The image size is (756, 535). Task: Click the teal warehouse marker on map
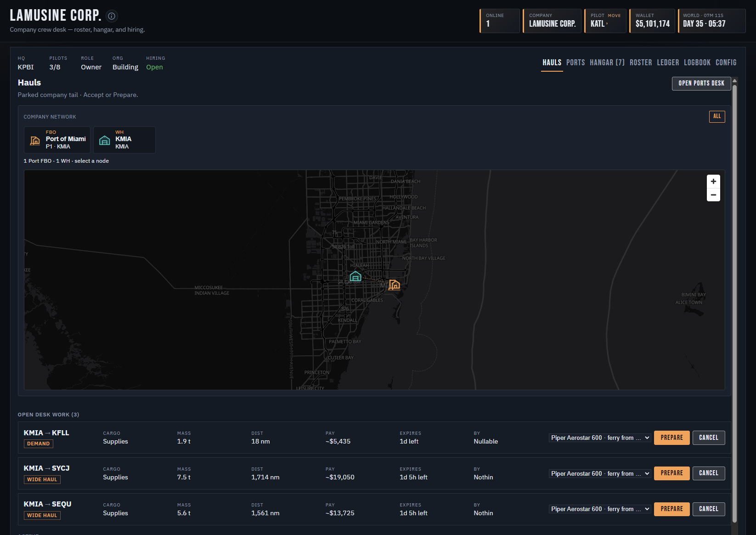(355, 276)
